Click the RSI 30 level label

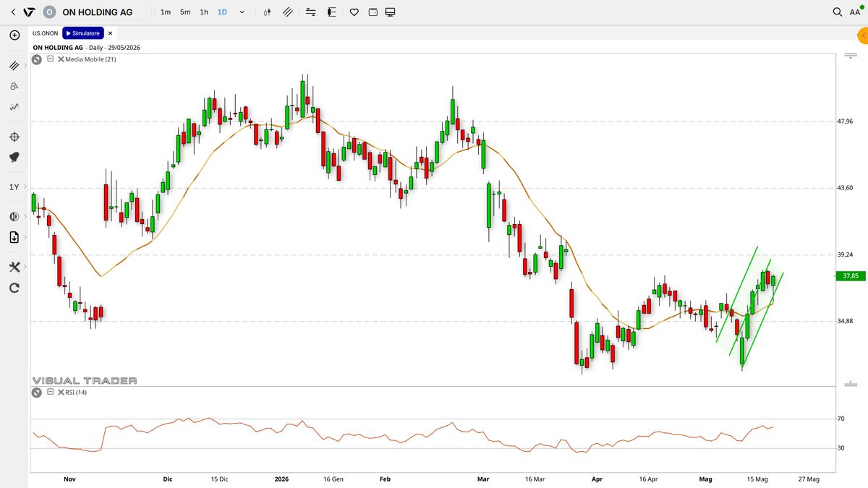[x=841, y=448]
